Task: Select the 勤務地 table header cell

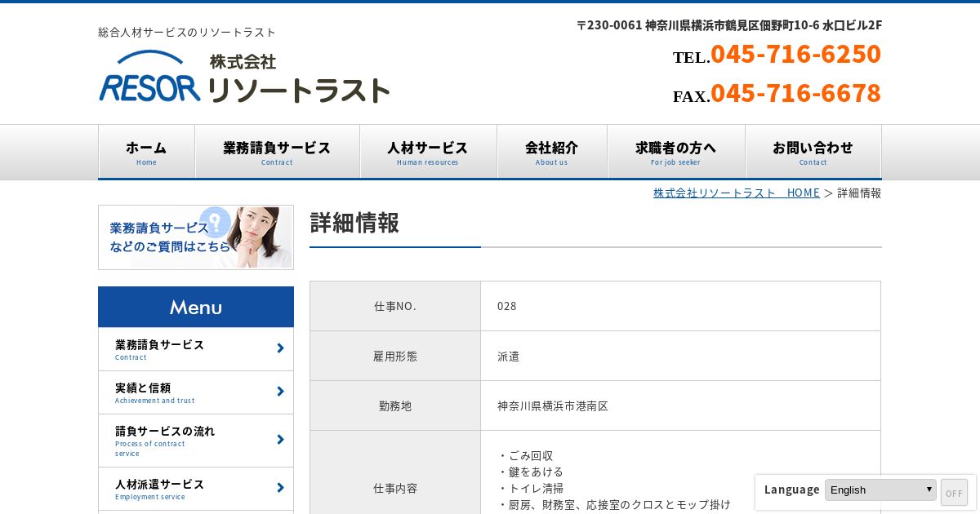Action: [x=395, y=405]
